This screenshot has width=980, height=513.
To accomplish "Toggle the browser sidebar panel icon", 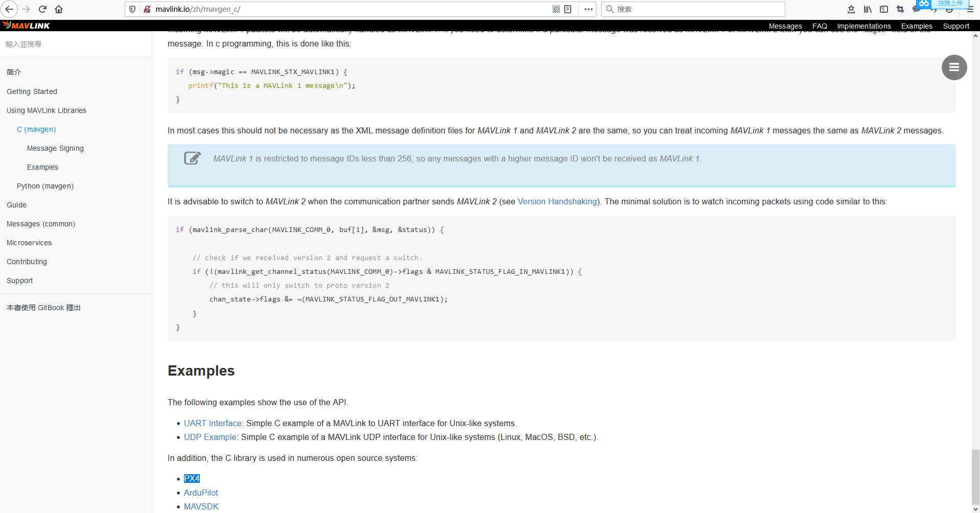I will pos(884,9).
